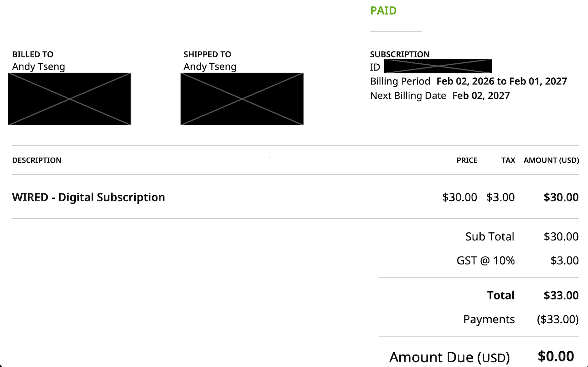Click the redacted billing address block

(70, 99)
